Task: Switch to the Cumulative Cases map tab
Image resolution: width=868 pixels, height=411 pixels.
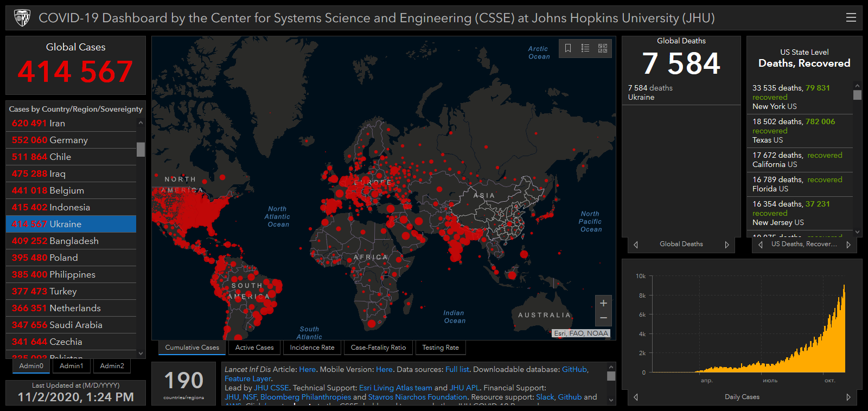Action: pos(192,348)
